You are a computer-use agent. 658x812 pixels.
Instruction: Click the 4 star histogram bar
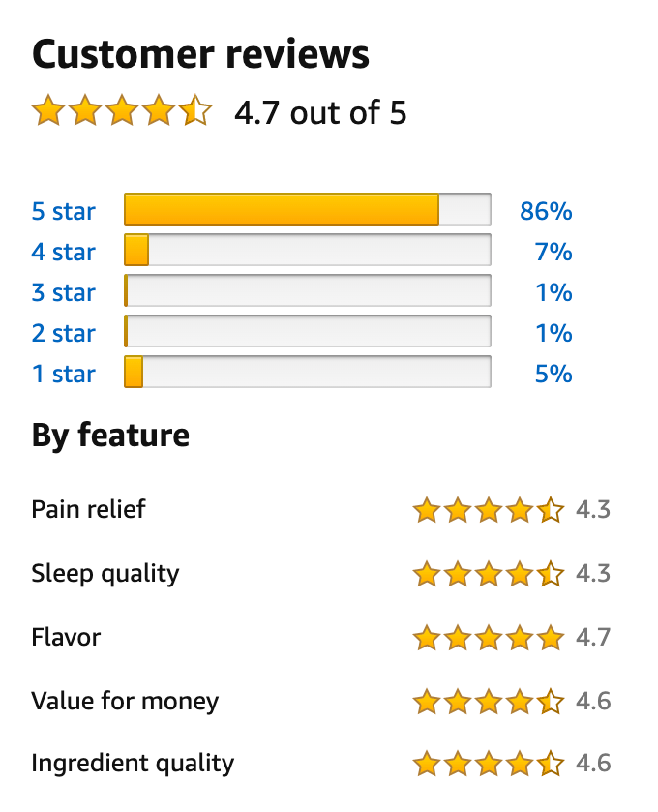point(307,251)
